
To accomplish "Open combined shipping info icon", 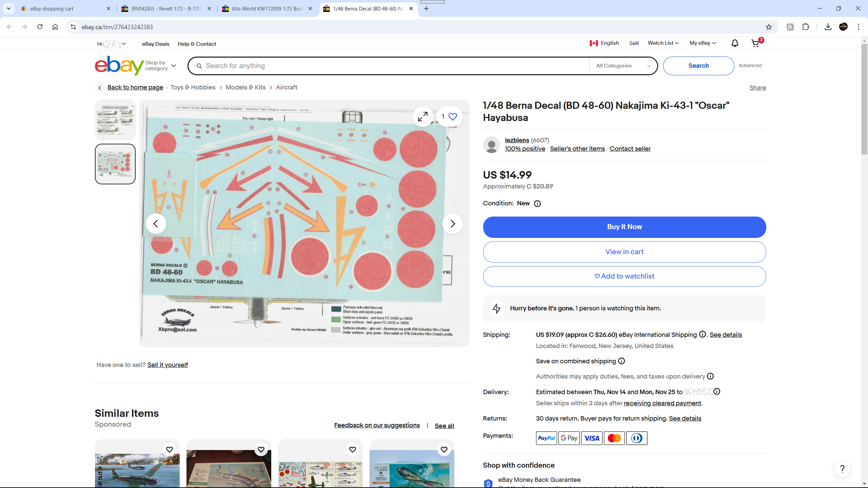I will (621, 361).
